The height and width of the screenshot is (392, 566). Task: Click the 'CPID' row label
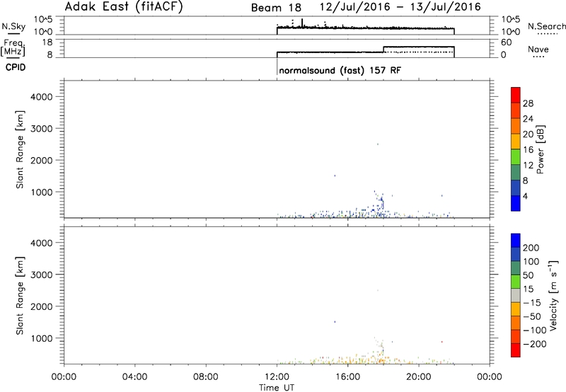tap(16, 67)
